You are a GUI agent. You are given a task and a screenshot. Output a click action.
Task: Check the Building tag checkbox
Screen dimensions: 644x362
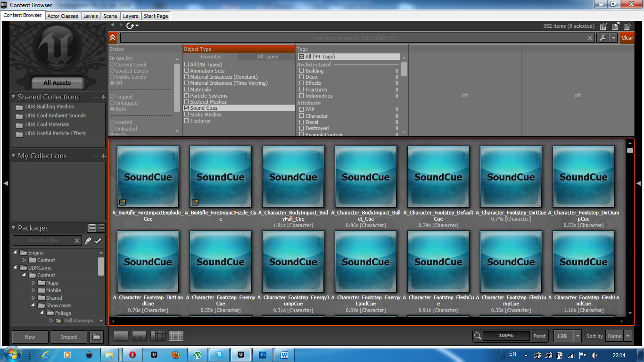click(x=301, y=71)
